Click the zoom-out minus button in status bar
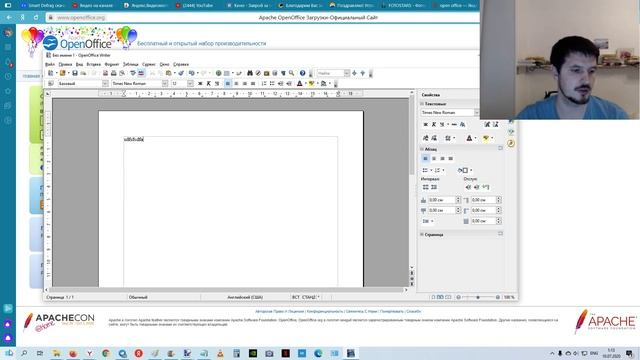This screenshot has height=360, width=640. point(458,297)
